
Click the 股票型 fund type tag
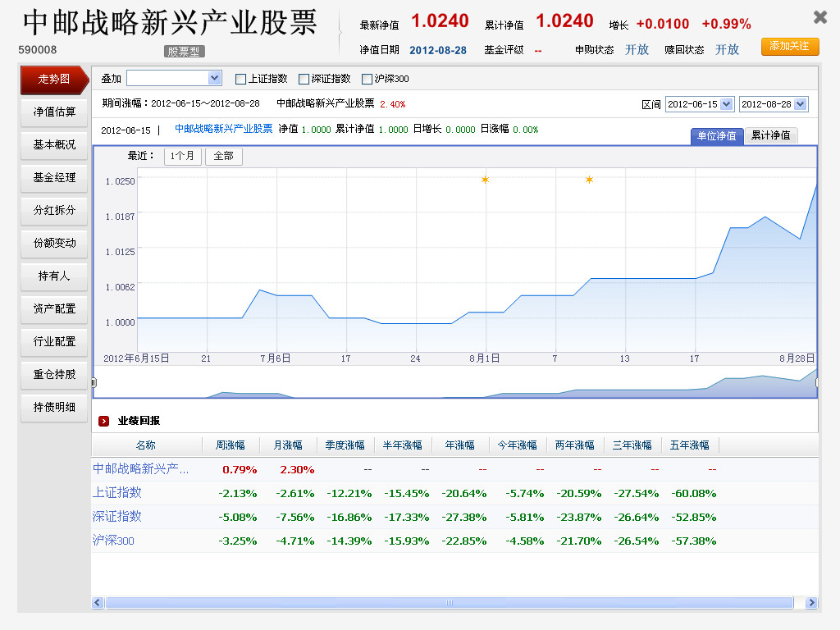[185, 52]
